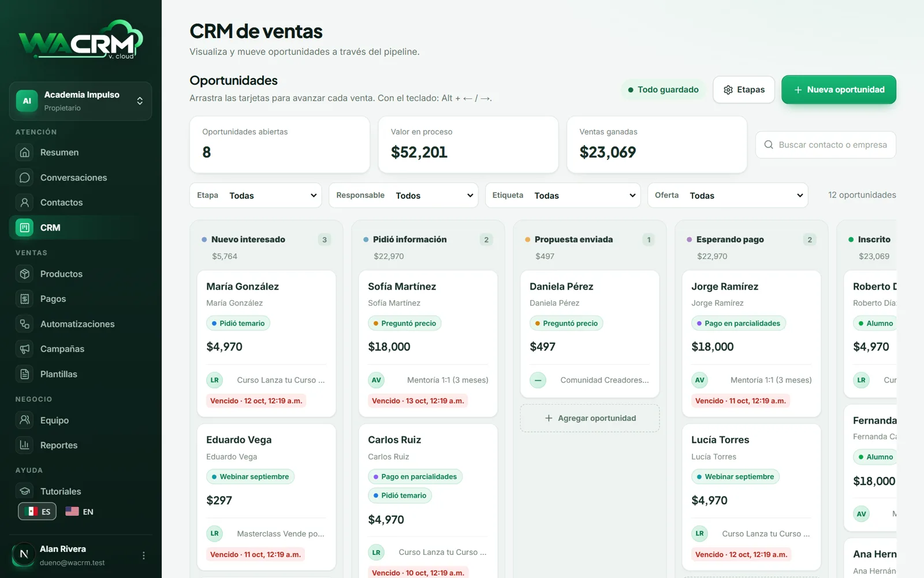This screenshot has width=924, height=578.
Task: Open the Oferta filter dropdown
Action: click(728, 195)
